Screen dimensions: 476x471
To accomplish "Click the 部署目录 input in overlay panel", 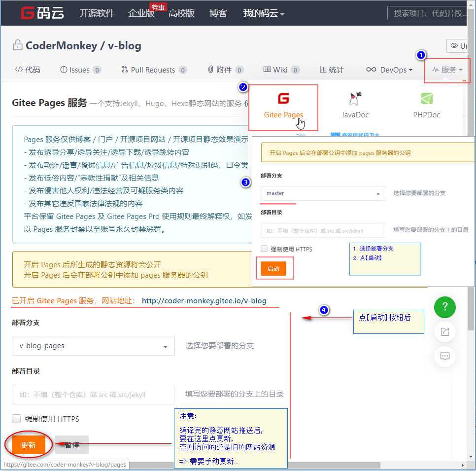I will [323, 230].
